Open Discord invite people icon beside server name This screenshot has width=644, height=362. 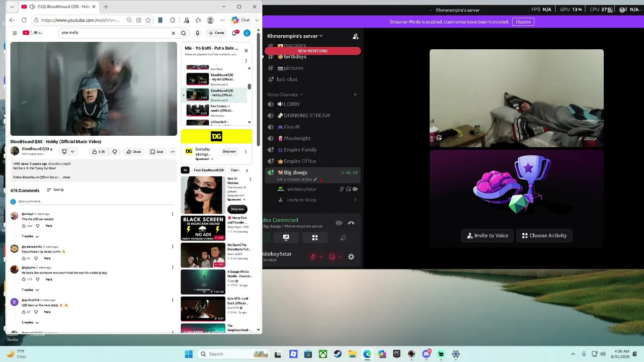click(x=356, y=36)
